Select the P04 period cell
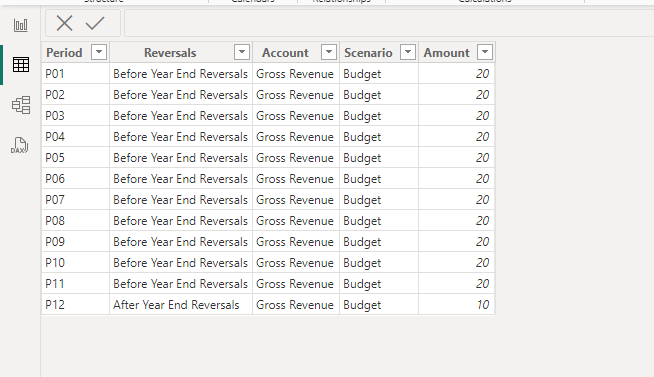Image resolution: width=654 pixels, height=377 pixels. coord(75,137)
